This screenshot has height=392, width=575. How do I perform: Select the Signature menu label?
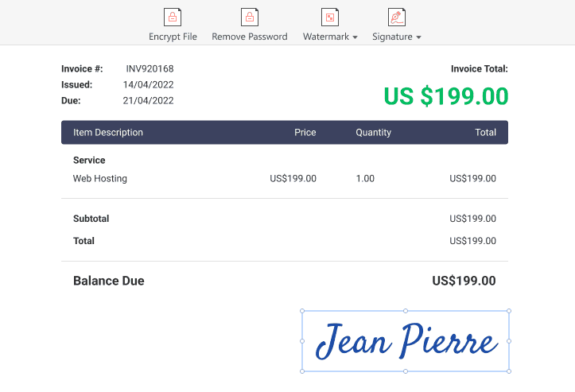392,37
